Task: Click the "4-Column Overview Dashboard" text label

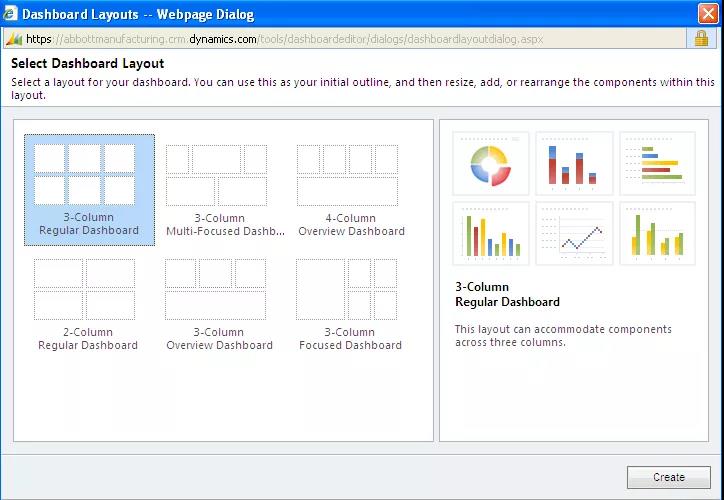Action: point(350,225)
